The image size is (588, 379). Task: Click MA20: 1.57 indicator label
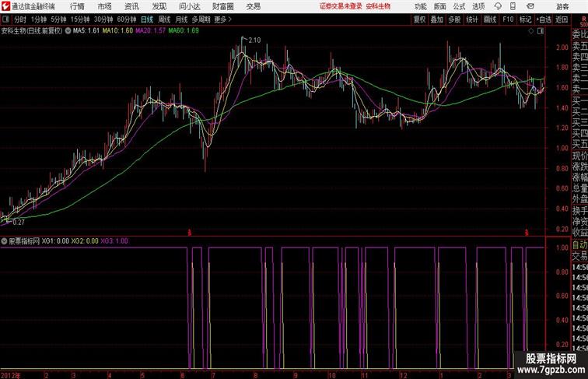[x=150, y=31]
